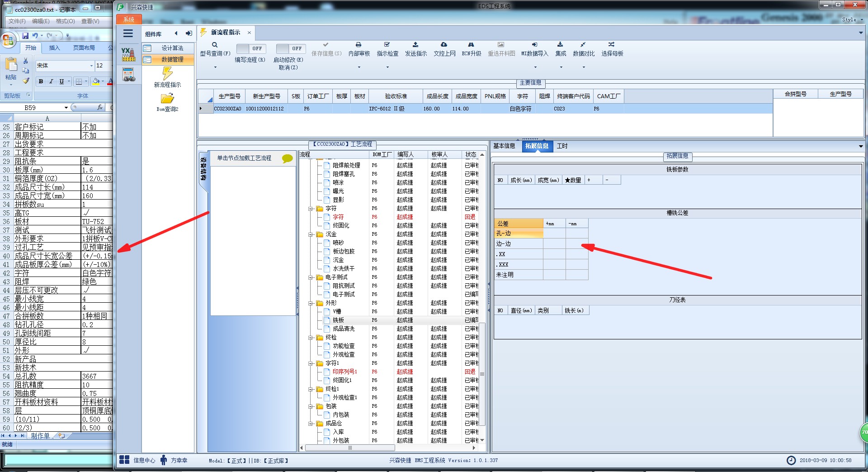The image size is (868, 472).
Task: Click the yellow comment bubble beside 单击节点加载工艺流程
Action: pos(287,158)
